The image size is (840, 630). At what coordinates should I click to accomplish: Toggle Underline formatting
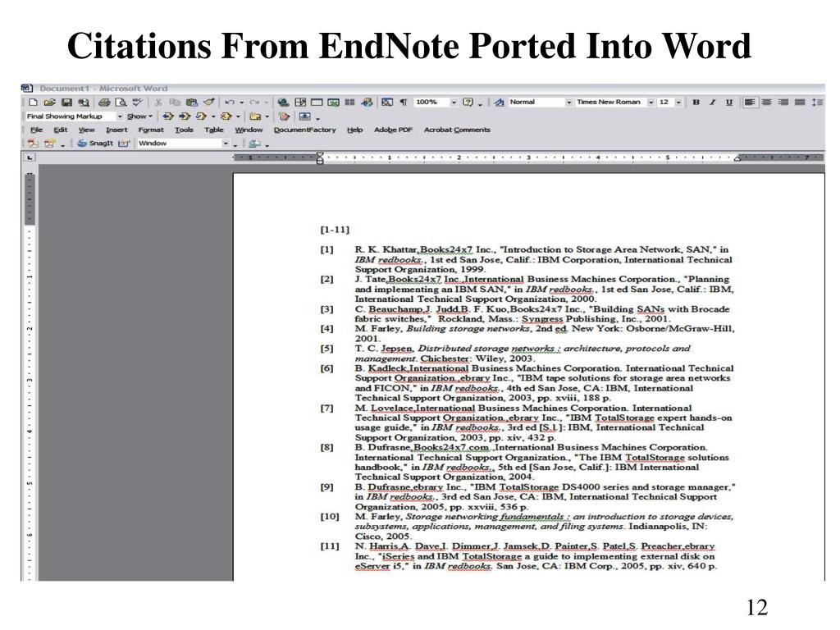pyautogui.click(x=729, y=103)
